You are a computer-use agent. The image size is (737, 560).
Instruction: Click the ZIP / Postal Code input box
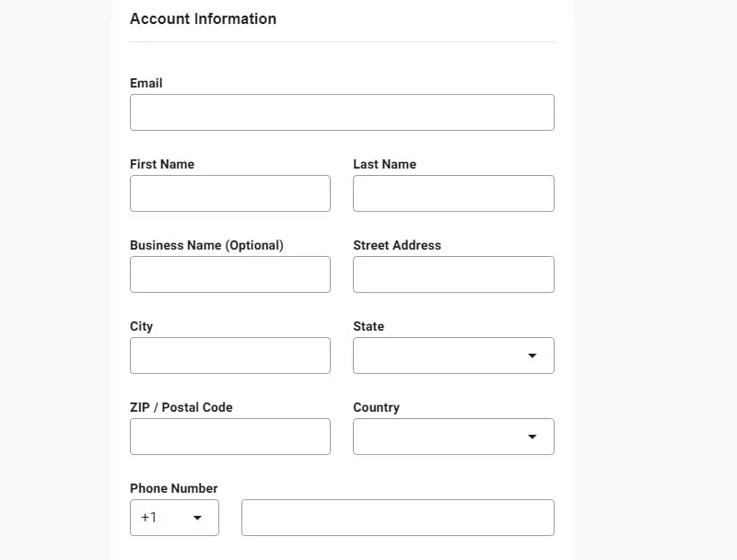pyautogui.click(x=230, y=437)
